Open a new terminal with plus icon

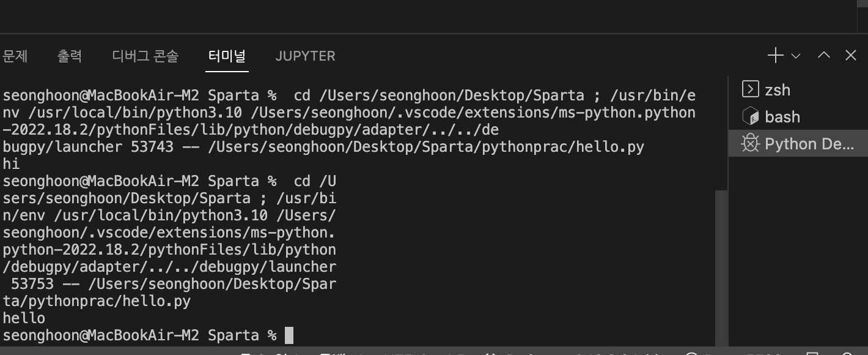pyautogui.click(x=775, y=56)
